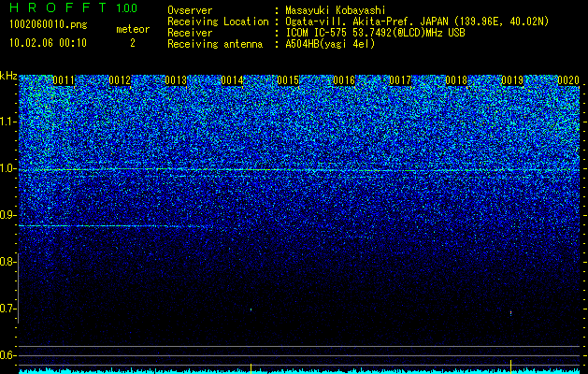Image resolution: width=588 pixels, height=374 pixels.
Task: Click the Receiving antenna label
Action: [215, 44]
